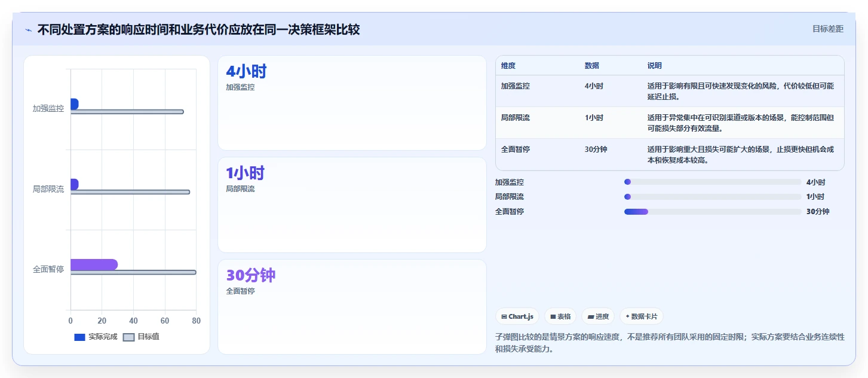The image size is (868, 378).
Task: Open the 30分钟 data card
Action: [352, 307]
